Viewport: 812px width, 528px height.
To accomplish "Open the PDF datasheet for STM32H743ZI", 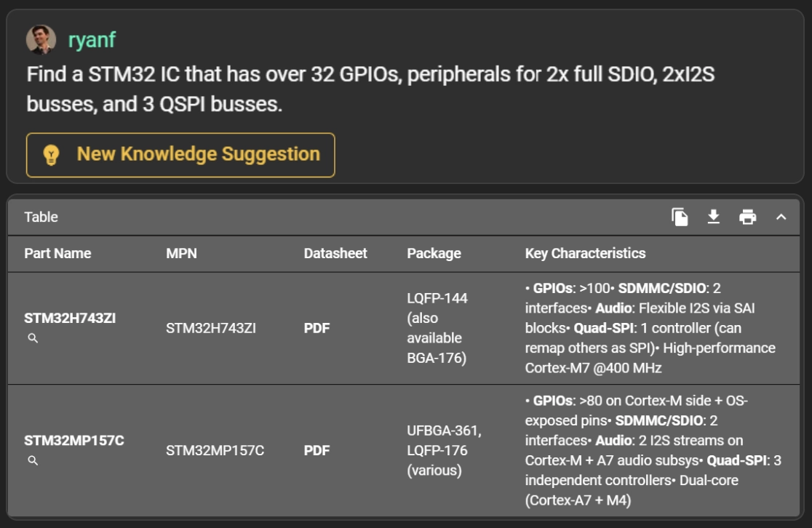I will tap(317, 328).
